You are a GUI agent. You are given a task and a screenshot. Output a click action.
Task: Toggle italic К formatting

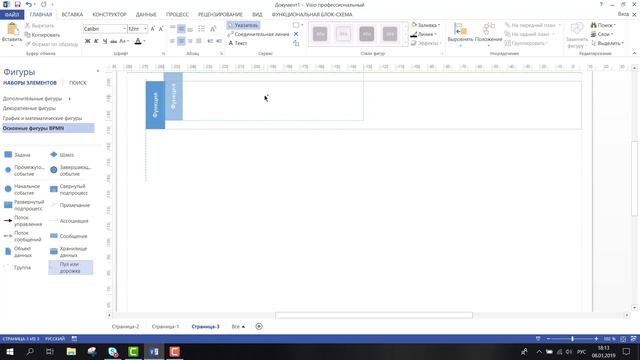click(x=96, y=41)
